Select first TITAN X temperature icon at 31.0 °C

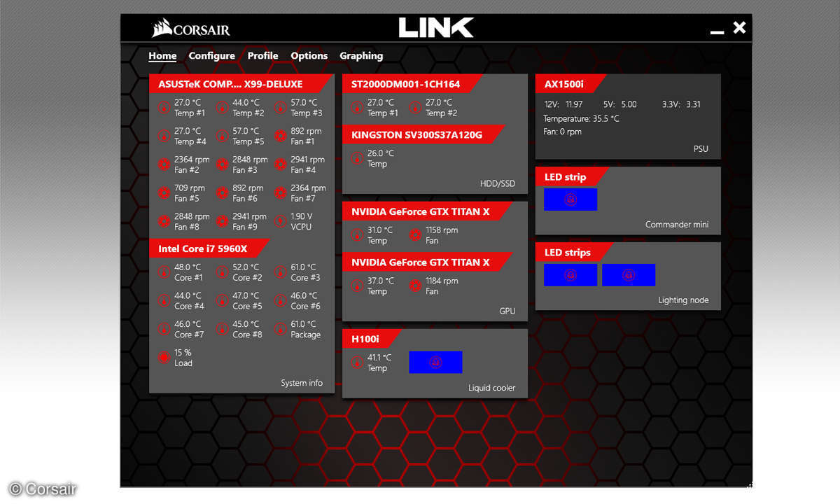[356, 234]
